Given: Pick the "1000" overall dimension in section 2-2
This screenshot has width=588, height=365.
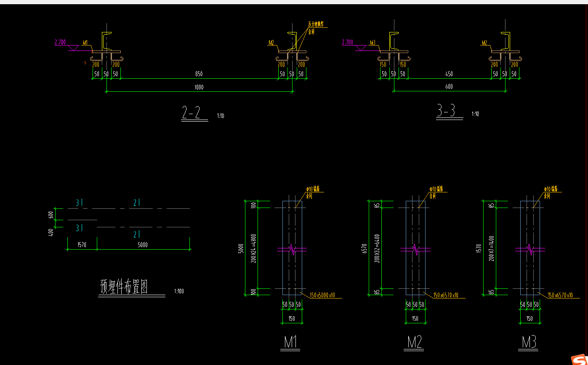Looking at the screenshot, I should point(199,87).
